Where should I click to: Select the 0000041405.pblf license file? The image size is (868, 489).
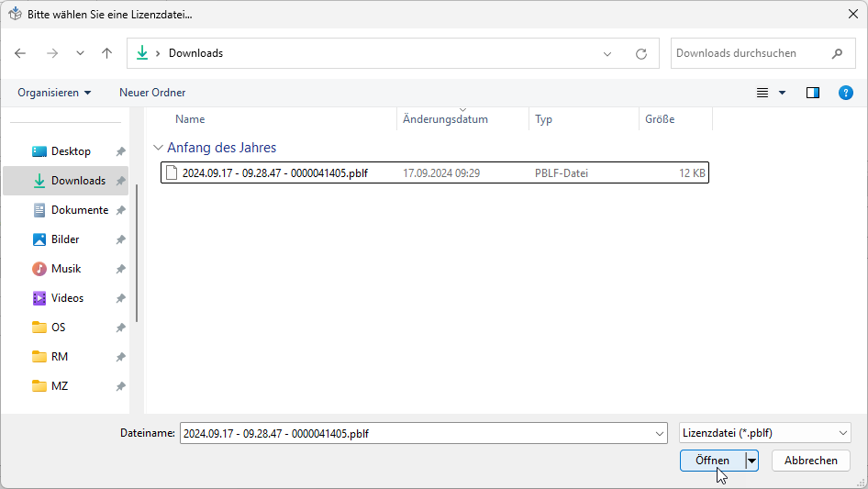coord(274,172)
